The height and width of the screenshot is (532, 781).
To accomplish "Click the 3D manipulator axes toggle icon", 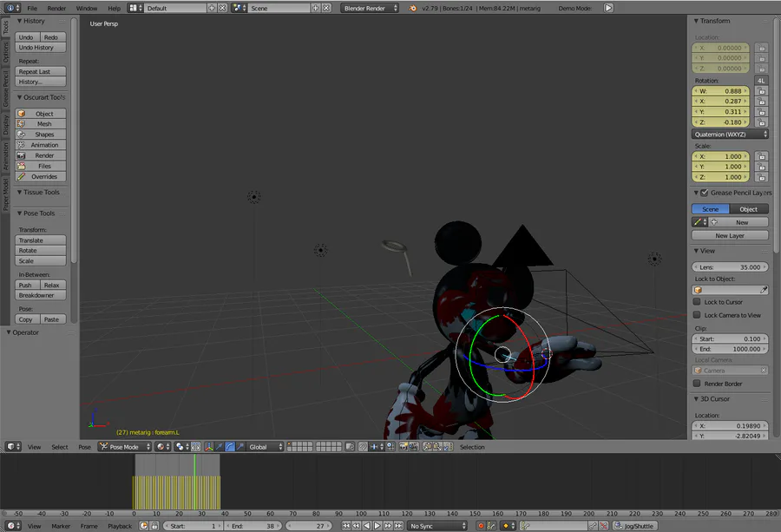I will pos(209,447).
